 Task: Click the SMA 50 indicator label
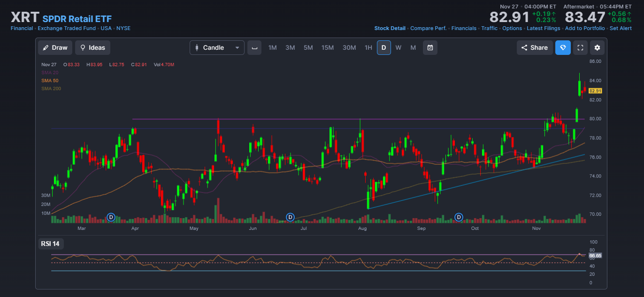50,81
